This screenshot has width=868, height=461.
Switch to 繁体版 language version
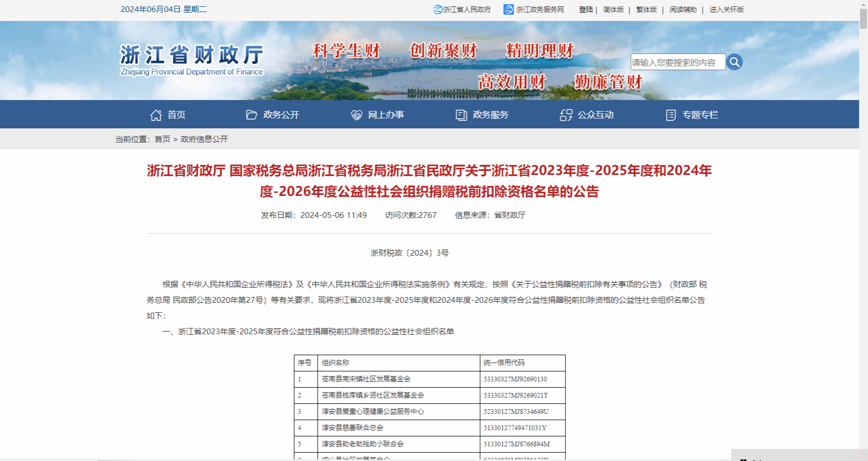coord(646,9)
